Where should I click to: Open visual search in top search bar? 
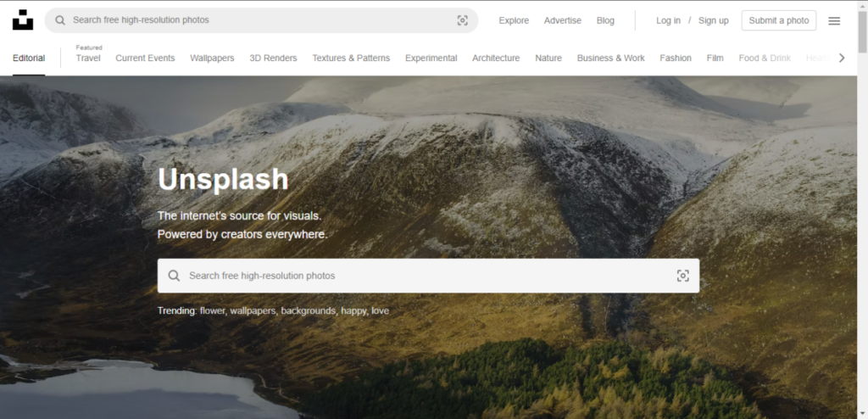[x=462, y=20]
